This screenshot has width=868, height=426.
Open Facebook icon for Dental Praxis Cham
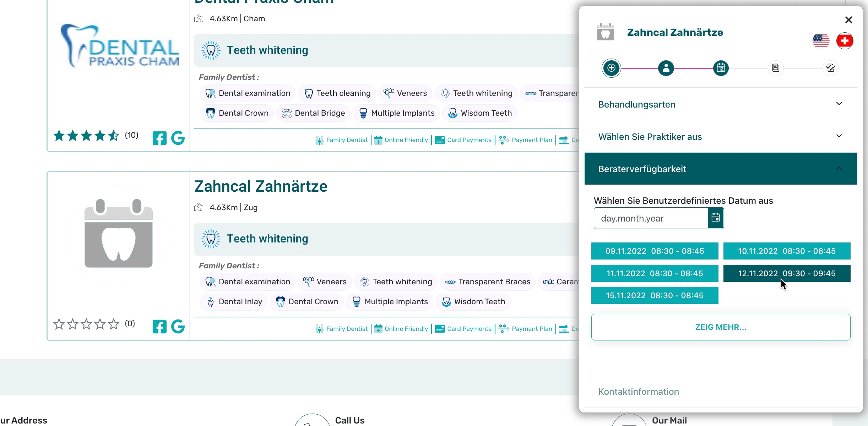coord(159,138)
